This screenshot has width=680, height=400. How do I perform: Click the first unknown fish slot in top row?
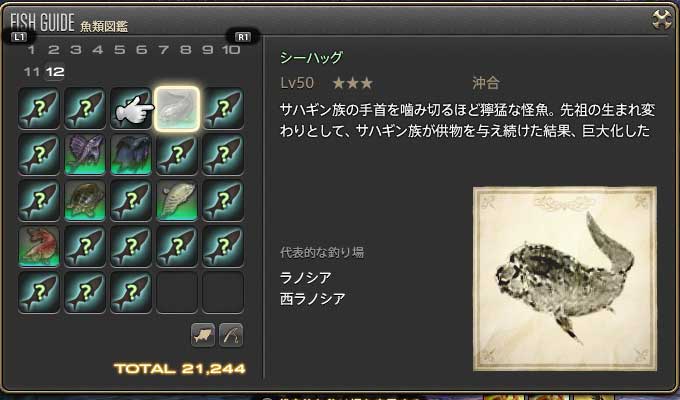(x=39, y=108)
